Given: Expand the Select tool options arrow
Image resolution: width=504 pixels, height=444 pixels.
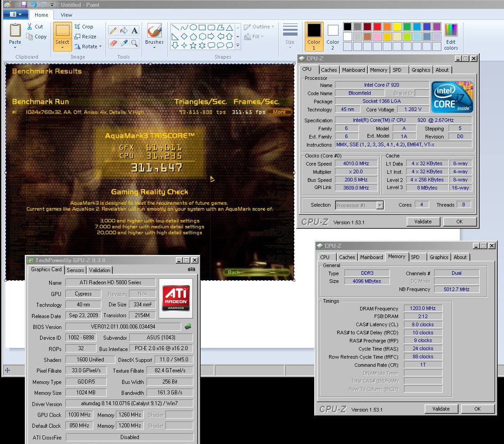Looking at the screenshot, I should [x=62, y=48].
